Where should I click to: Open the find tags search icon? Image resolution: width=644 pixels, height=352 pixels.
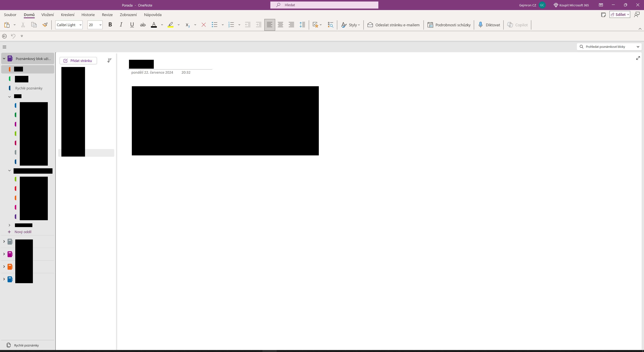[x=330, y=25]
